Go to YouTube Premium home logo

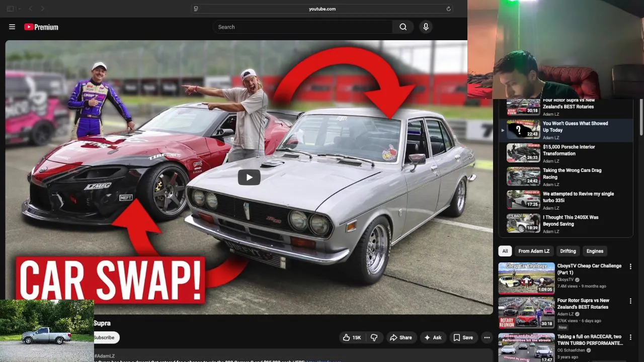(41, 27)
